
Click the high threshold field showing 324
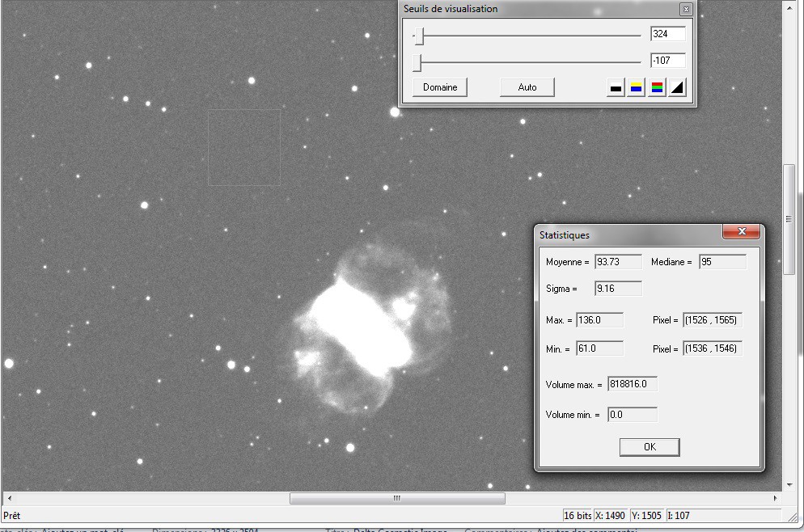[x=667, y=34]
